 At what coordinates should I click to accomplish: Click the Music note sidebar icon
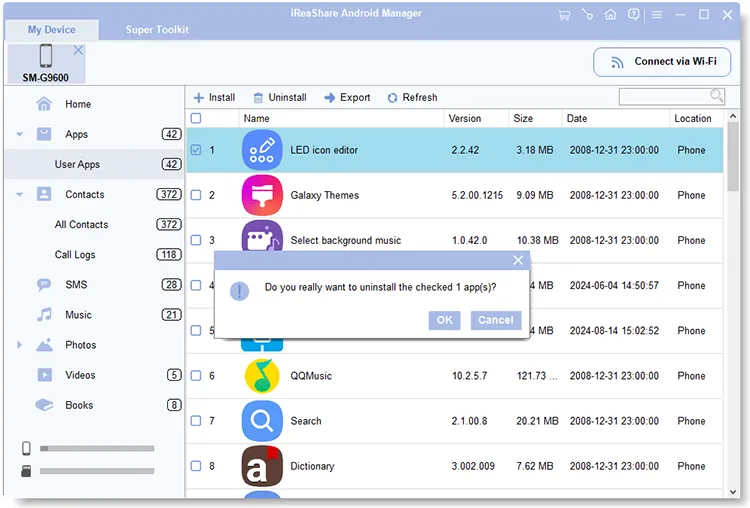point(44,315)
